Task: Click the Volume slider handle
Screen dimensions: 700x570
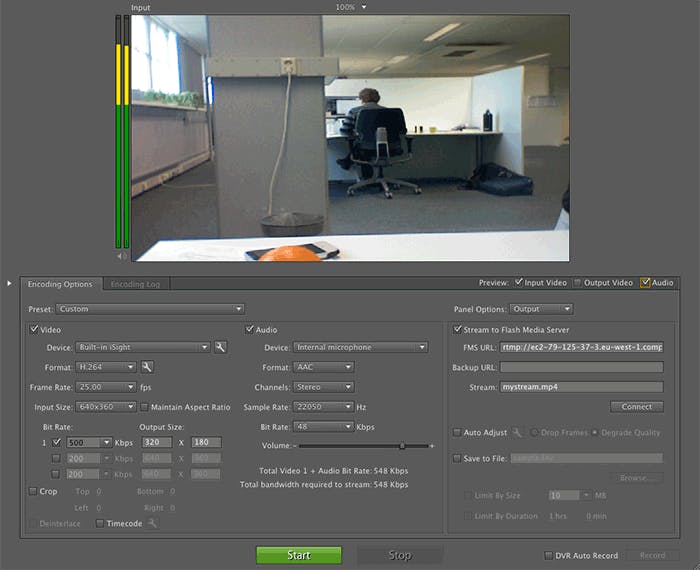Action: coord(402,445)
